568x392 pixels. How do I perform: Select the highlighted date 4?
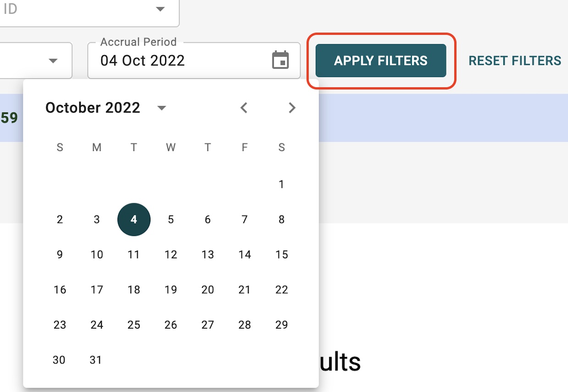point(134,219)
